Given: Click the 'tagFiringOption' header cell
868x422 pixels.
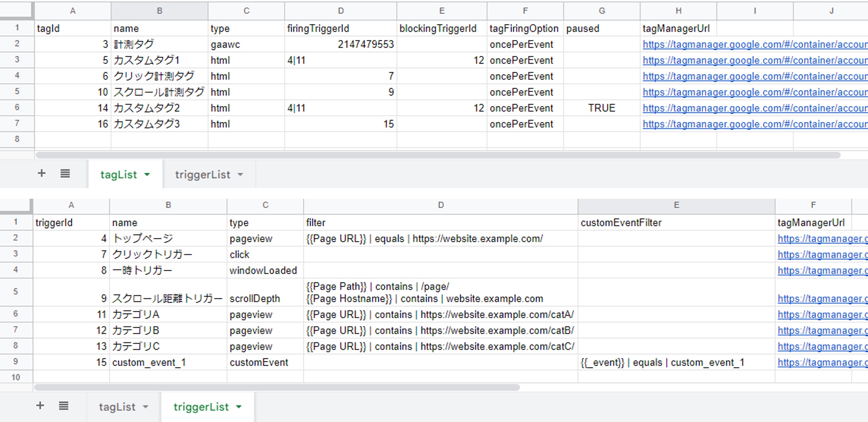Looking at the screenshot, I should pyautogui.click(x=525, y=28).
